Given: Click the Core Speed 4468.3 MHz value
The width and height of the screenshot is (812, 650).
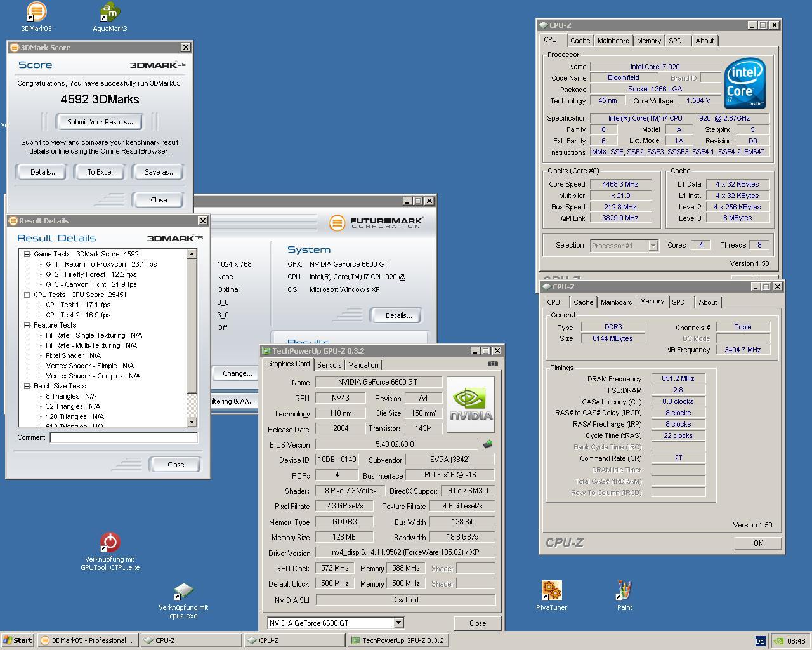Looking at the screenshot, I should 620,184.
